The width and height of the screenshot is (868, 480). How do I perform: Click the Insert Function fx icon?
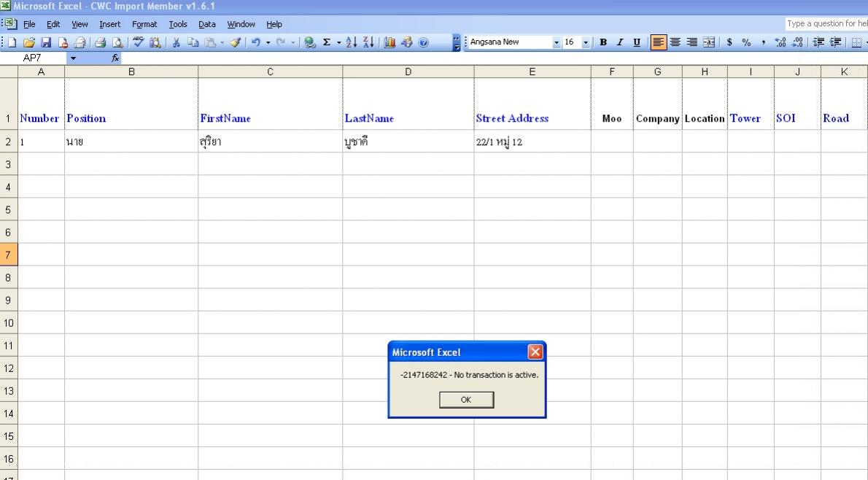[x=115, y=58]
